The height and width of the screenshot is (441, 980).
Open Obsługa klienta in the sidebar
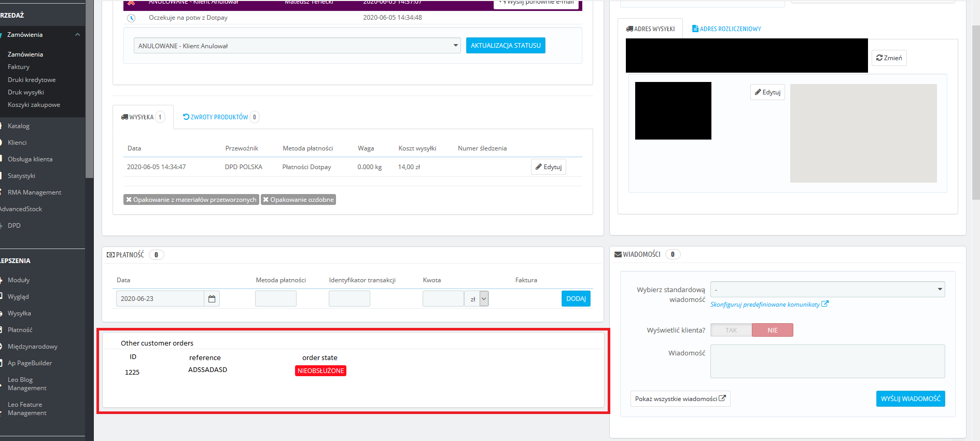click(x=30, y=159)
